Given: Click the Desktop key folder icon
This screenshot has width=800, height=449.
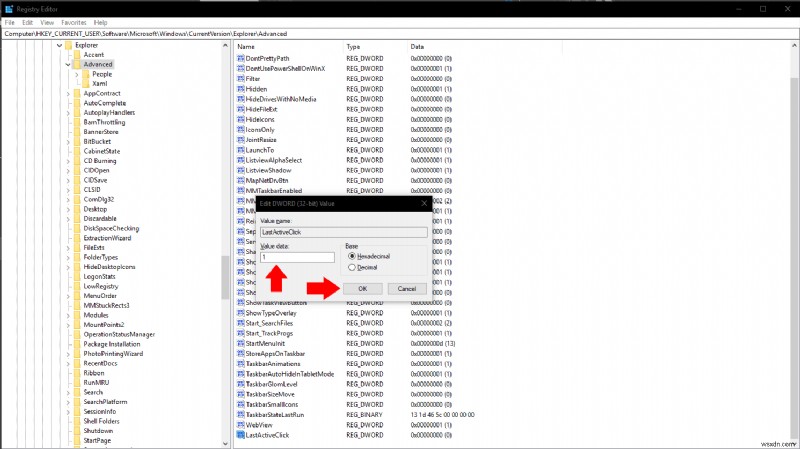Looking at the screenshot, I should click(x=77, y=209).
